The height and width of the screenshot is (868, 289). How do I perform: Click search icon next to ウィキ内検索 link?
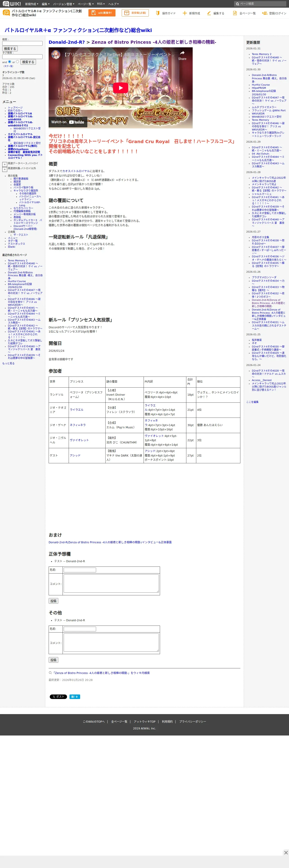50,673
